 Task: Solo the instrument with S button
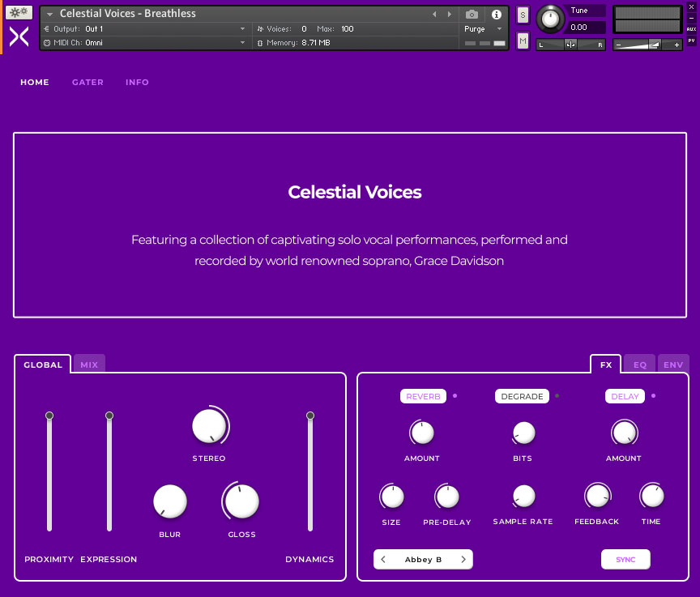(523, 15)
